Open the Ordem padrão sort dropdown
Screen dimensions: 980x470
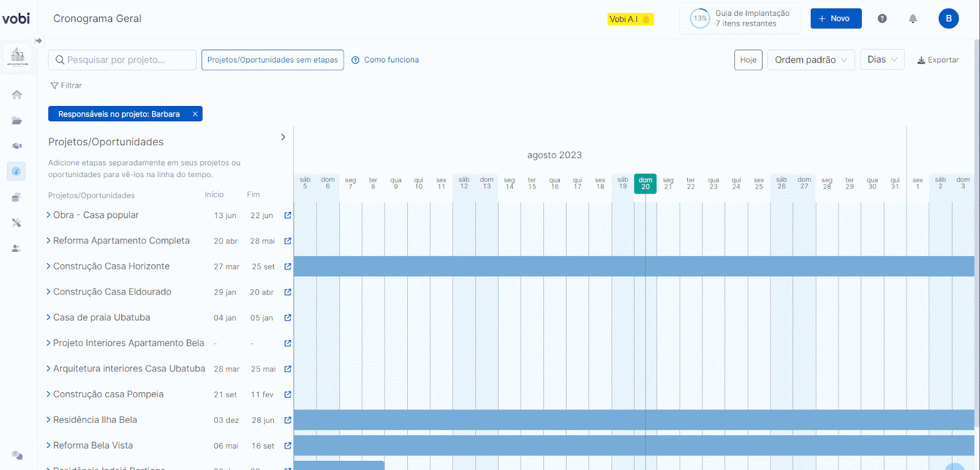click(811, 60)
